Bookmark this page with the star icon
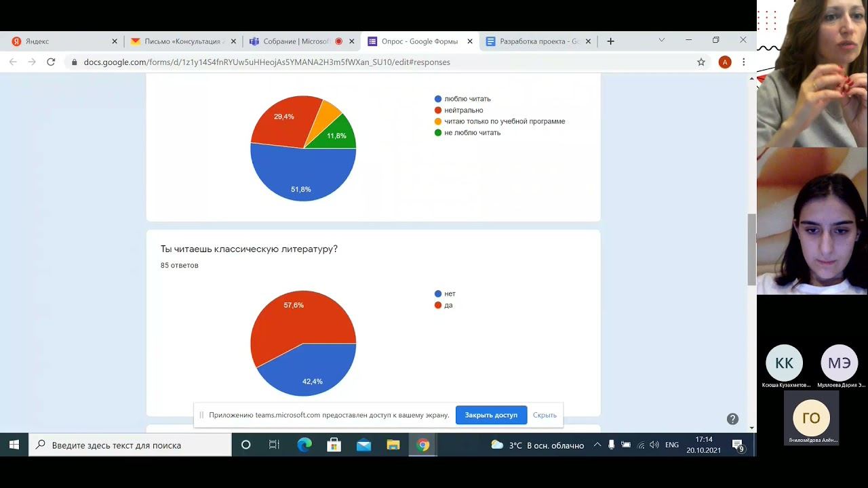868x488 pixels. tap(701, 62)
